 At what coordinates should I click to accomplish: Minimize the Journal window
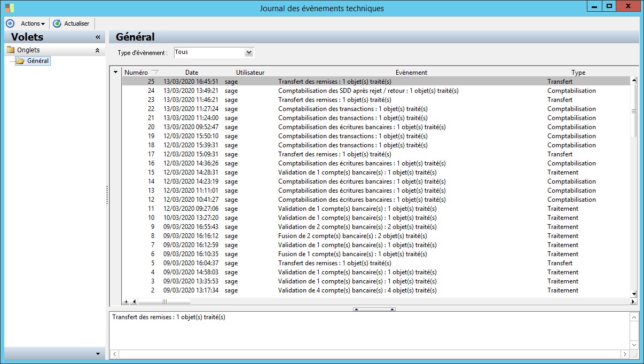coord(594,6)
